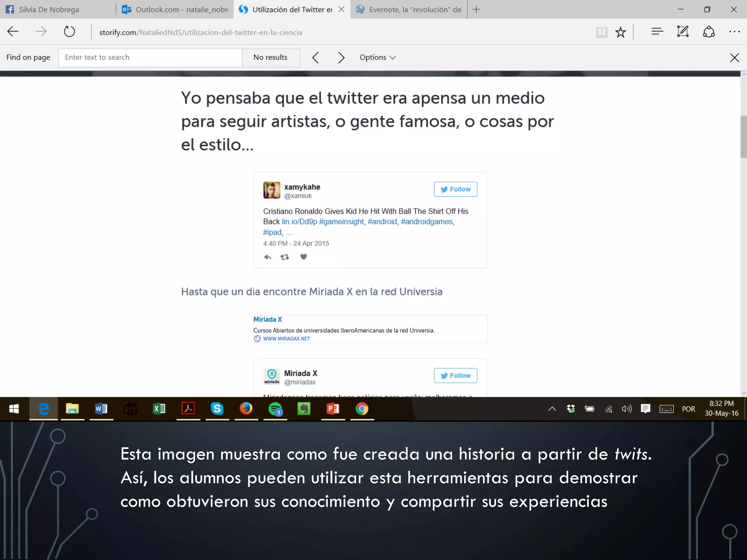The image size is (747, 560).
Task: Open the Windows Start menu
Action: point(14,409)
